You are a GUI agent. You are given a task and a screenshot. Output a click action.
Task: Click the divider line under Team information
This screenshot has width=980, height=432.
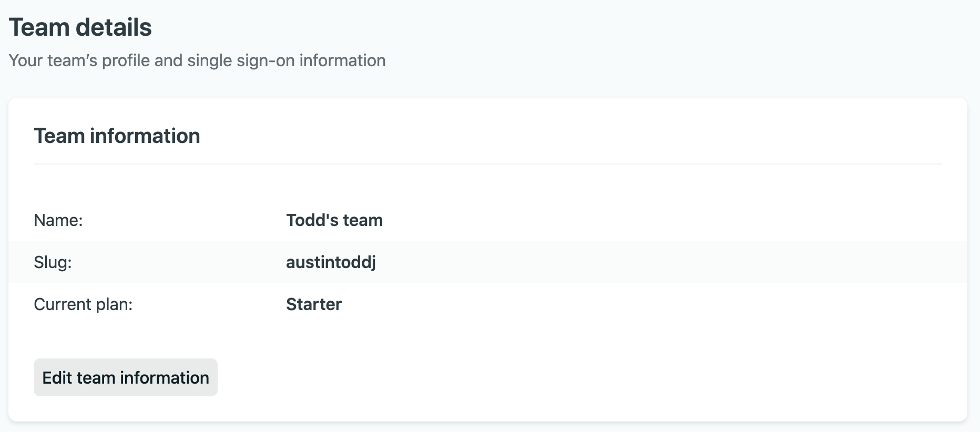click(487, 164)
